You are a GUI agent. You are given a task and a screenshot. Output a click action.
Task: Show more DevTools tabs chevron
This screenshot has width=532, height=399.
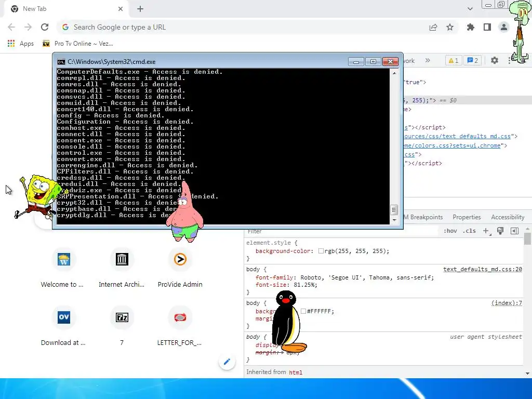(x=428, y=60)
